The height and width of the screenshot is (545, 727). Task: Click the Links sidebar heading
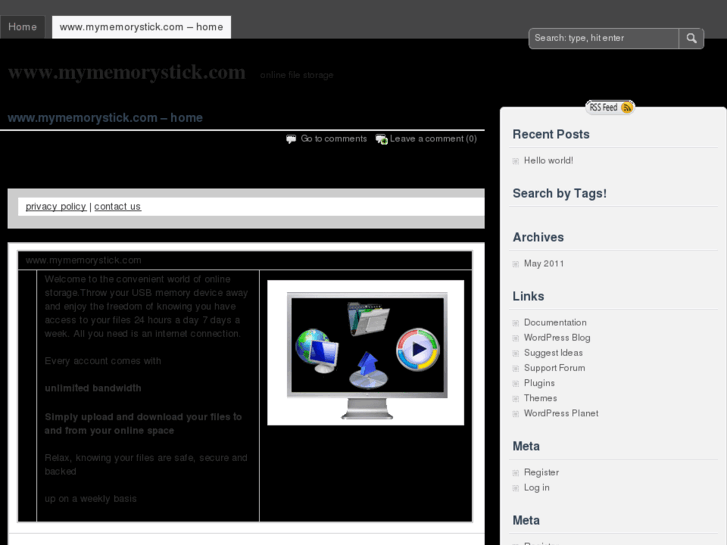tap(528, 296)
